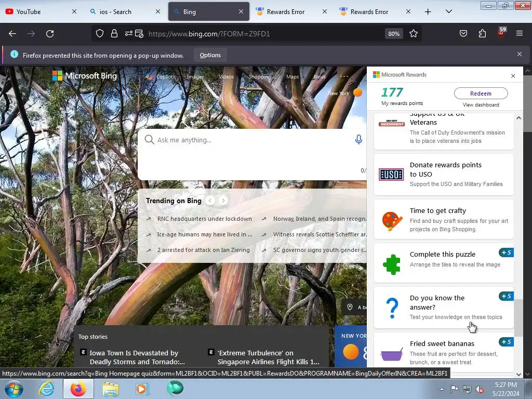This screenshot has height=399, width=532.
Task: Show next Trending on Bing items
Action: (x=223, y=201)
